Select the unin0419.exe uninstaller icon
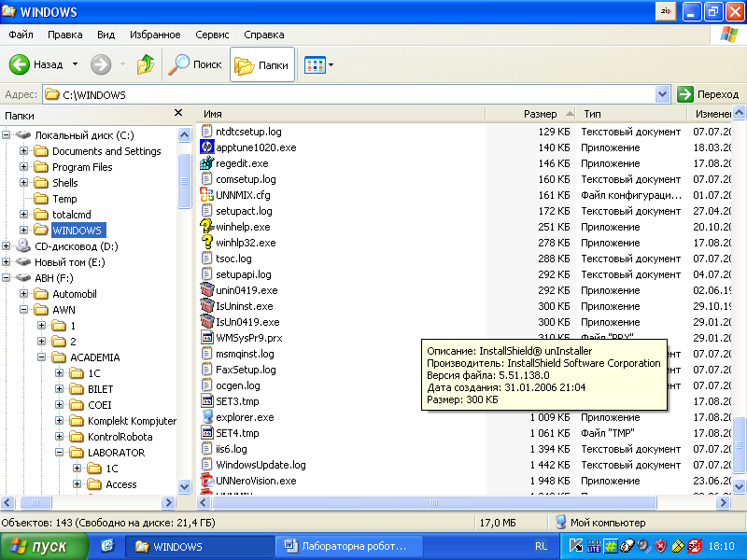Screen dimensions: 747x560 pos(206,290)
